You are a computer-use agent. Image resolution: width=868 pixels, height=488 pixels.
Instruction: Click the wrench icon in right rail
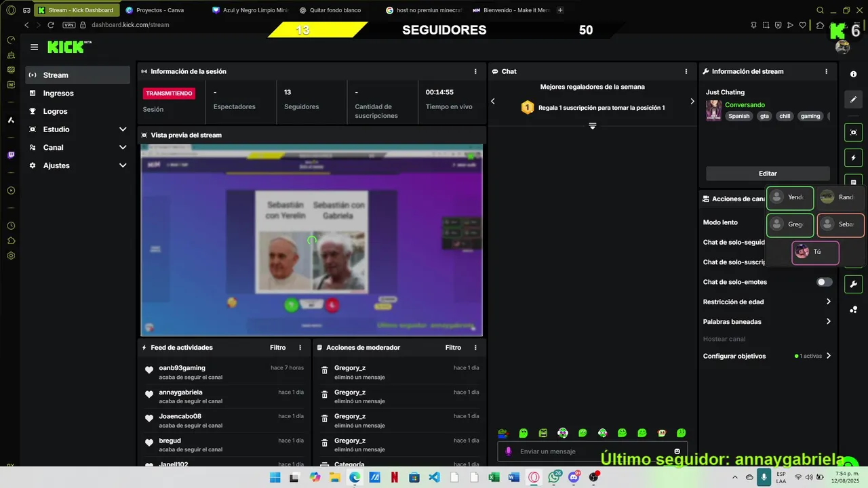853,284
